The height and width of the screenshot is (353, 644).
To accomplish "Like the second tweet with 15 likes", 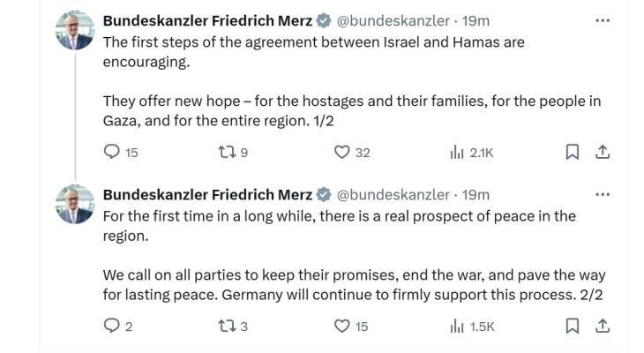I will click(x=343, y=327).
